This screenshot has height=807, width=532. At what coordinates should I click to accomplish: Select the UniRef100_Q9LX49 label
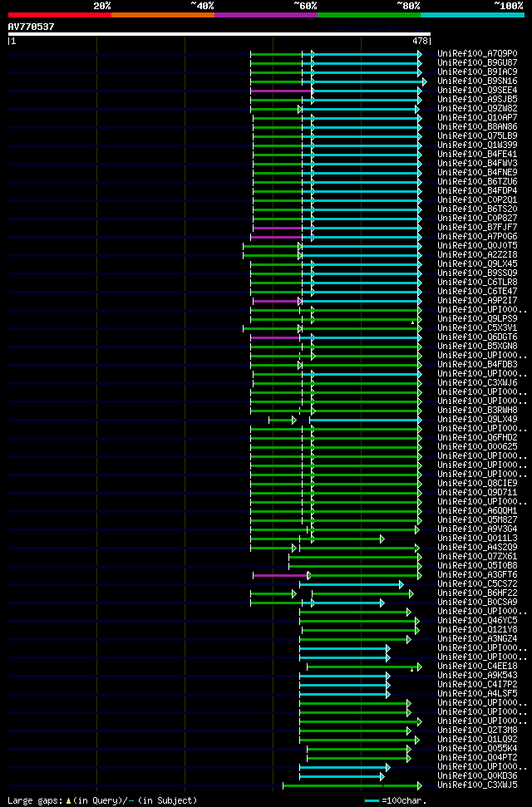tap(477, 420)
